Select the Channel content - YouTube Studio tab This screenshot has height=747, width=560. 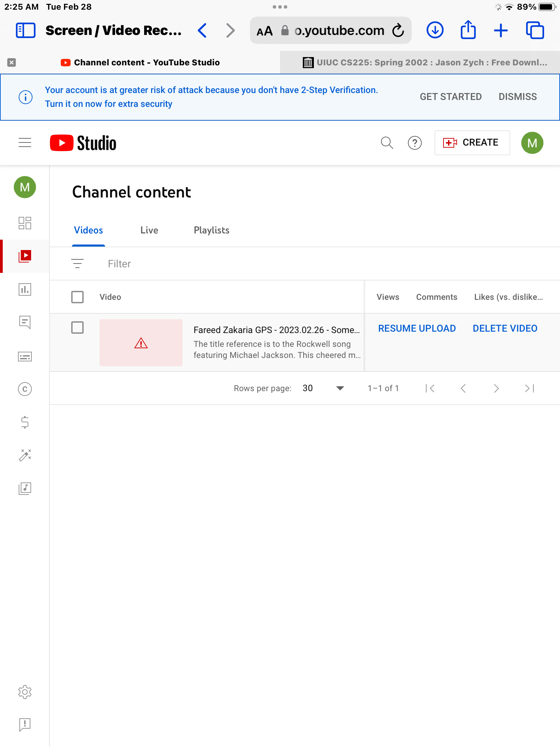click(140, 62)
